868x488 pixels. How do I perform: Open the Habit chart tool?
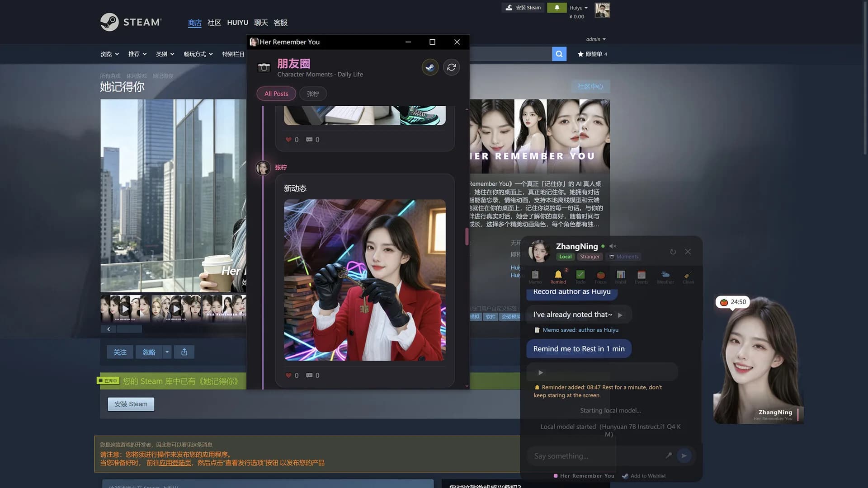pyautogui.click(x=621, y=277)
